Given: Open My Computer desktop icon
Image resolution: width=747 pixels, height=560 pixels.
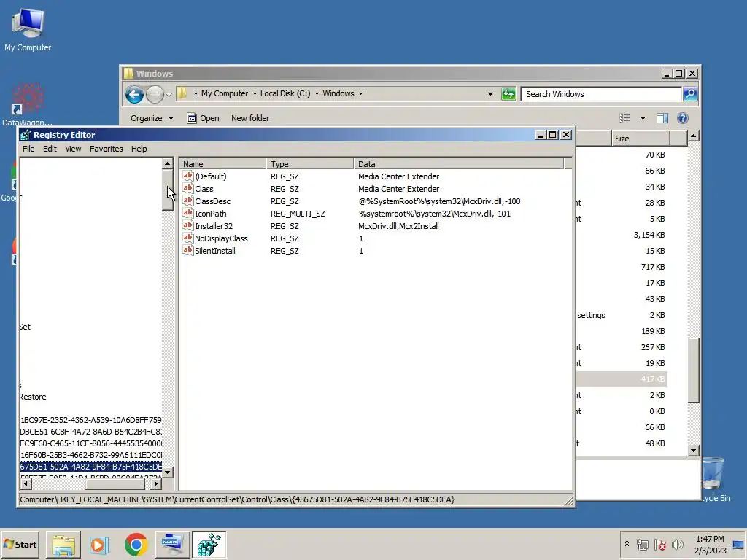Looking at the screenshot, I should [x=28, y=29].
